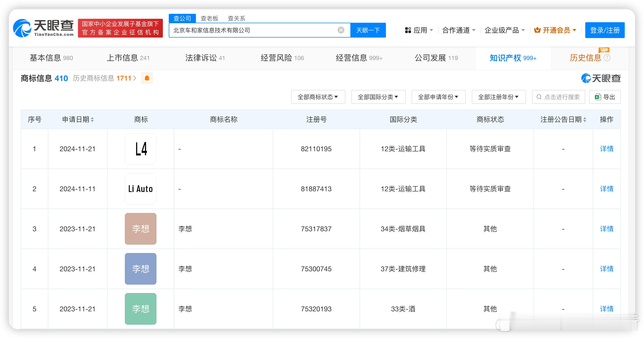Click the red 国家中小企业发展子基金 banner
The height and width of the screenshot is (338, 644).
pyautogui.click(x=120, y=28)
